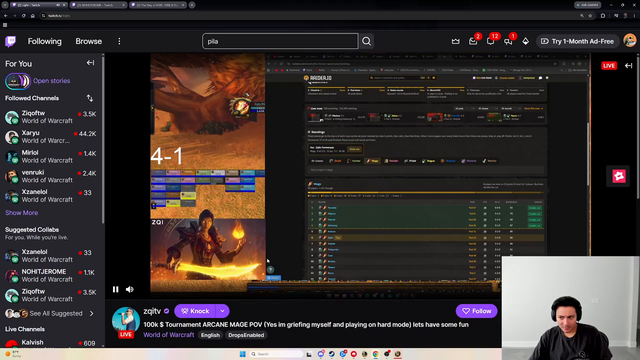Open browser extensions puzzle icon

(603, 16)
